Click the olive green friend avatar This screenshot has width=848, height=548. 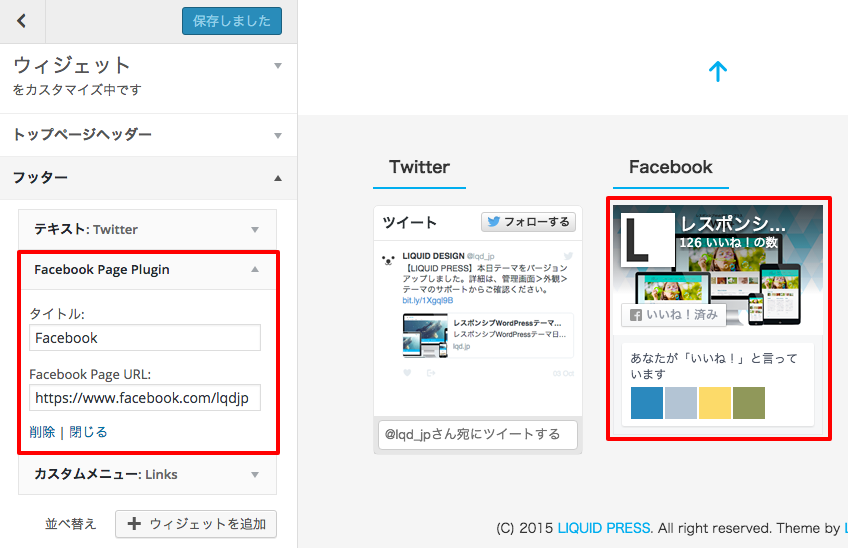pyautogui.click(x=749, y=403)
